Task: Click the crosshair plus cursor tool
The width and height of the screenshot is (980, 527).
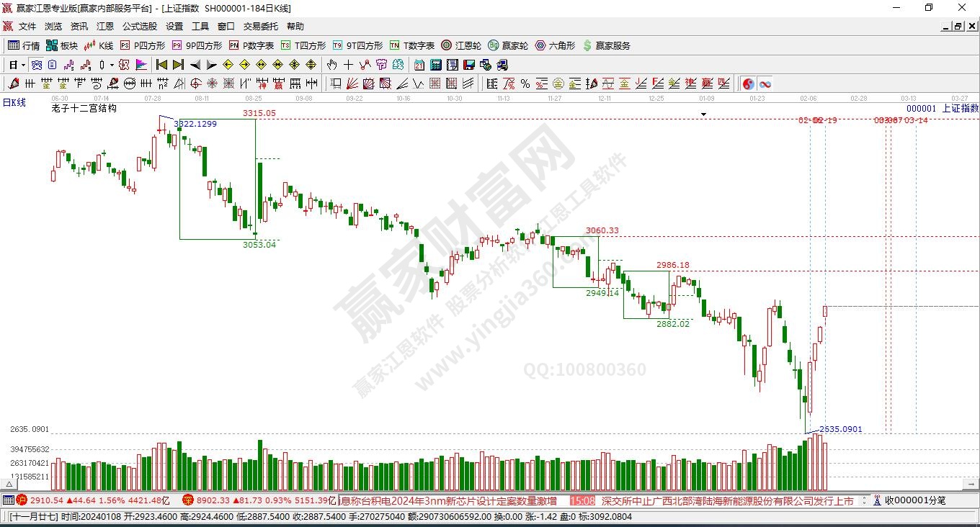Action: tap(348, 65)
